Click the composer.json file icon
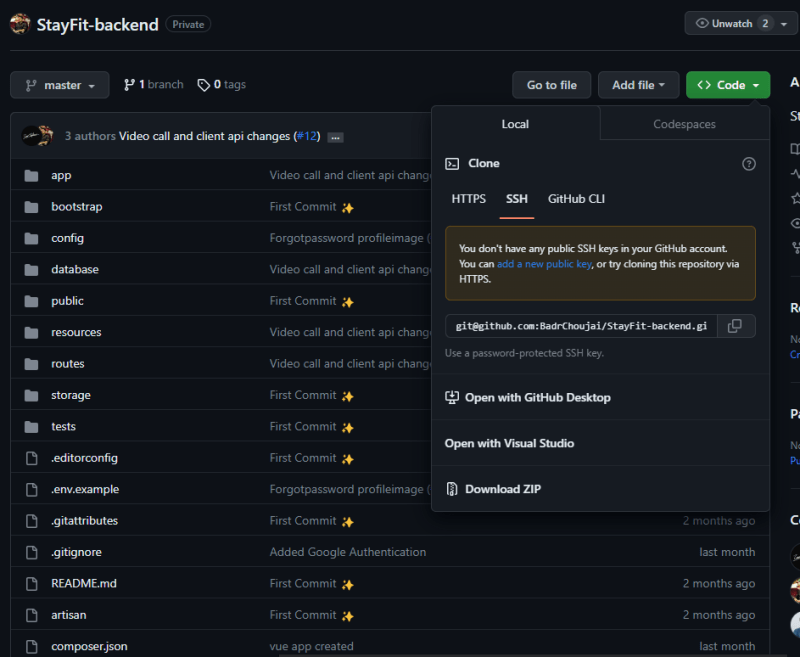Image resolution: width=800 pixels, height=657 pixels. click(x=32, y=646)
